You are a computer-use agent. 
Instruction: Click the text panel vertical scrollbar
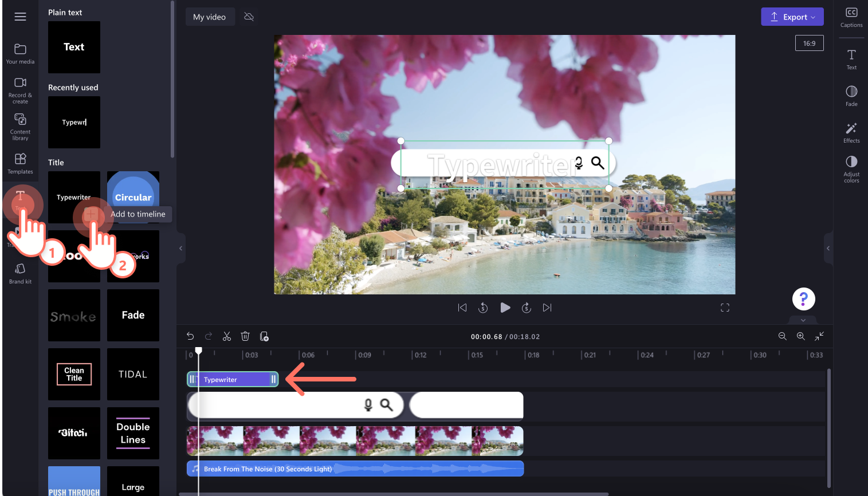click(172, 79)
